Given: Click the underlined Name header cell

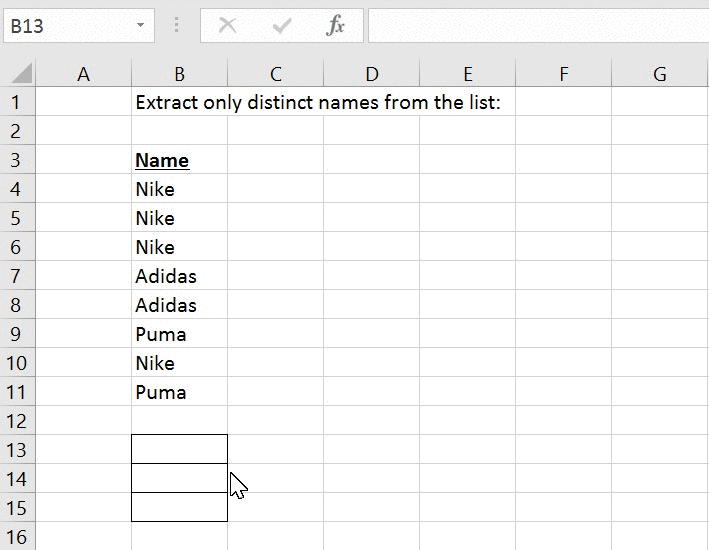Looking at the screenshot, I should (162, 160).
